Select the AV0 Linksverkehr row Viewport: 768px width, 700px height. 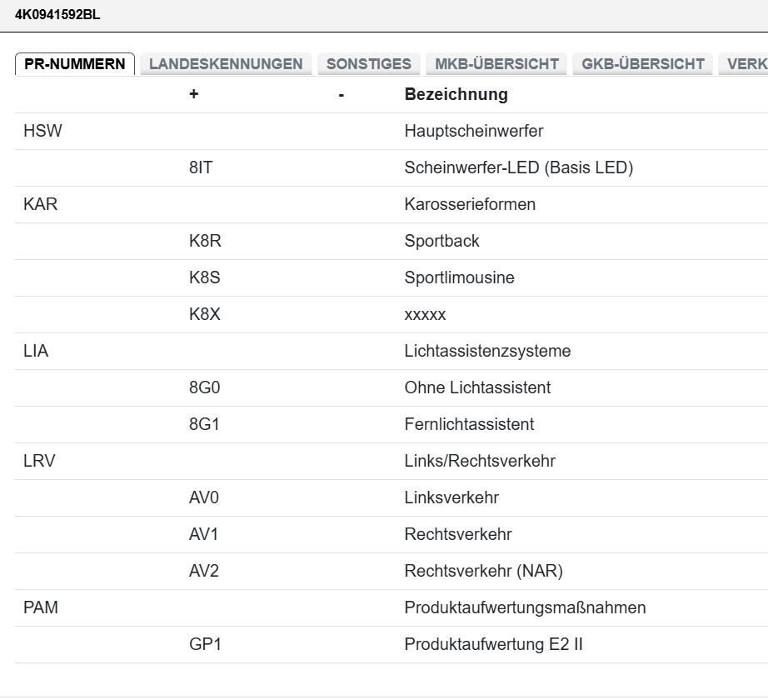click(451, 498)
